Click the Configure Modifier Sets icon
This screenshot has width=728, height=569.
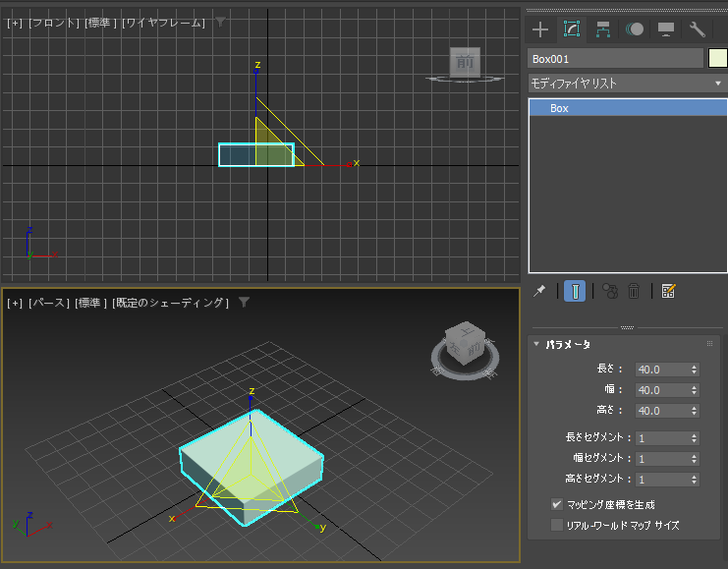pos(668,291)
